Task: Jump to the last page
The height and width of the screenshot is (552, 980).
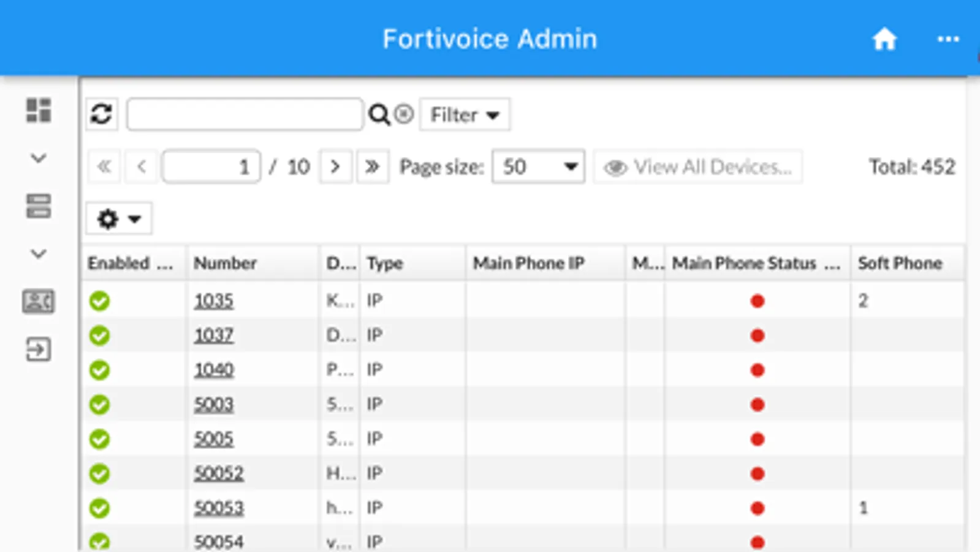Action: (372, 167)
